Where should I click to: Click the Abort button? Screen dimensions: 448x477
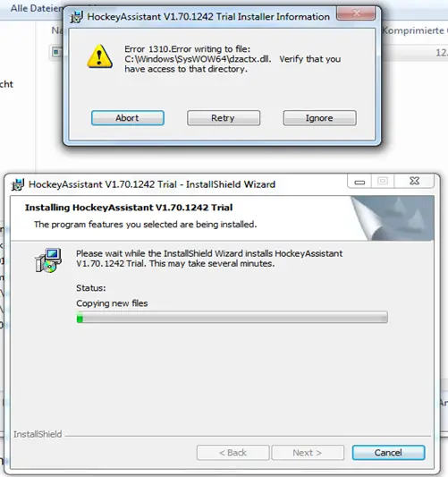click(x=128, y=118)
